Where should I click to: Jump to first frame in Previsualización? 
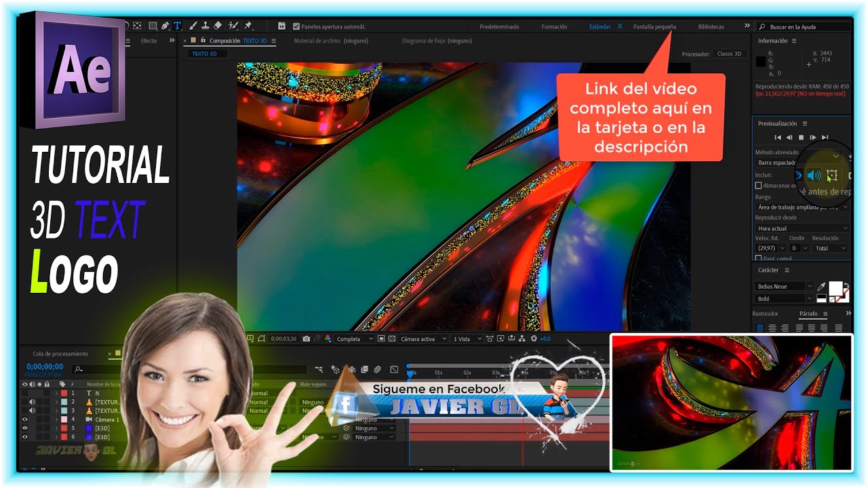point(778,138)
